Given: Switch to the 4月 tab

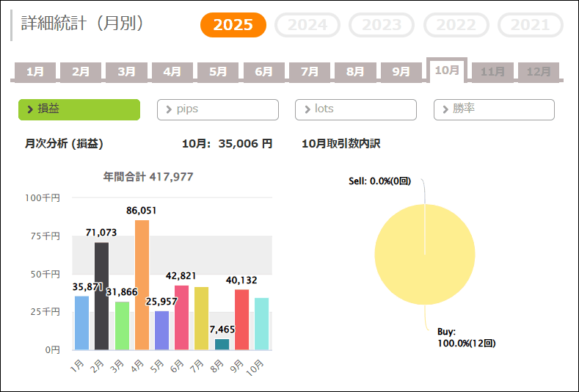Looking at the screenshot, I should [172, 71].
